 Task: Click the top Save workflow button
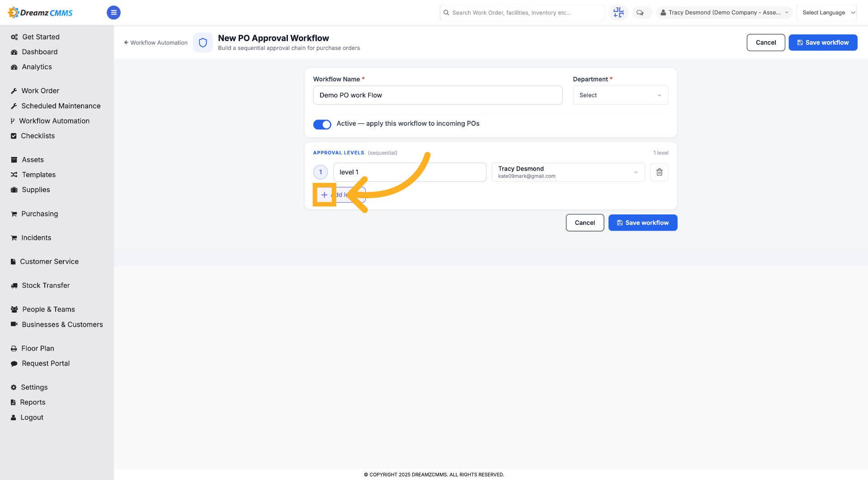click(x=823, y=43)
